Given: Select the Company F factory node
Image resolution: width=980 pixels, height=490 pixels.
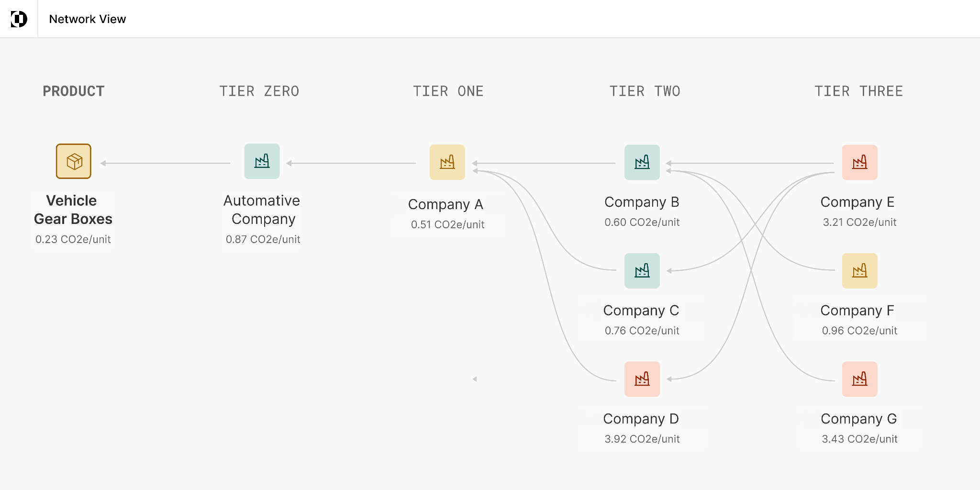Looking at the screenshot, I should (859, 271).
